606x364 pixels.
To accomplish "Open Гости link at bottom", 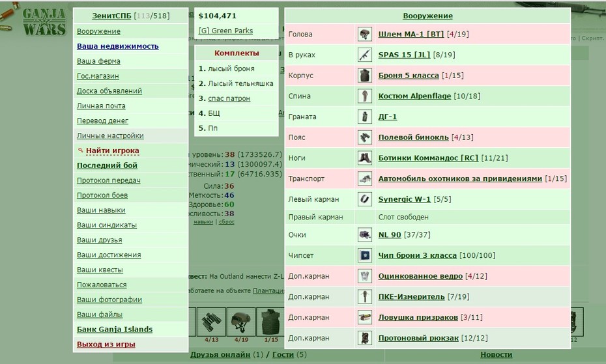I will 283,355.
